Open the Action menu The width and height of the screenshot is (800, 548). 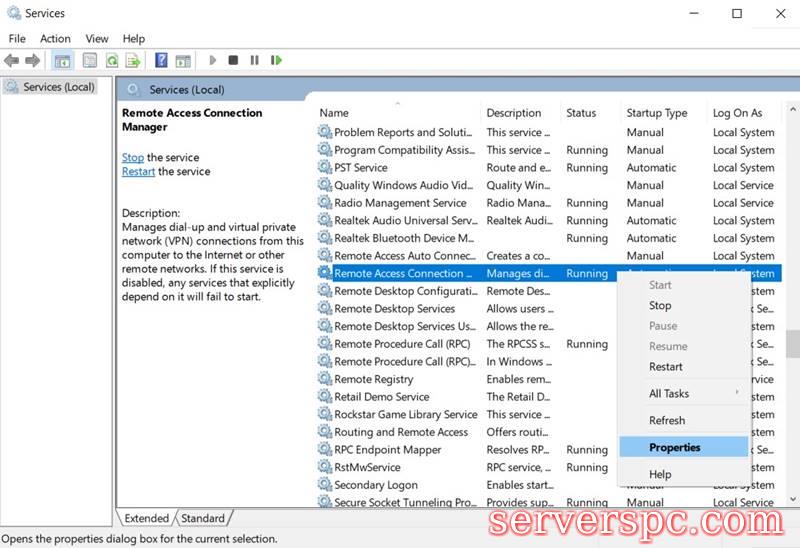pos(55,39)
